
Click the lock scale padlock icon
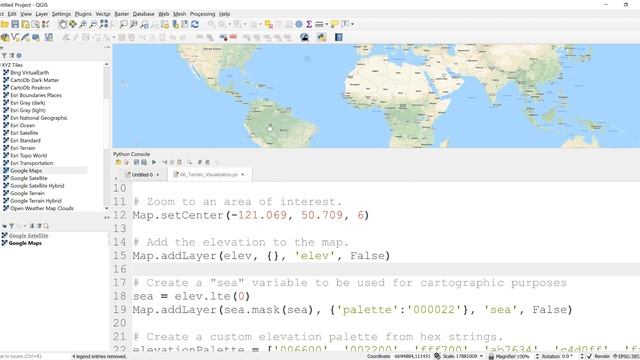tap(491, 356)
